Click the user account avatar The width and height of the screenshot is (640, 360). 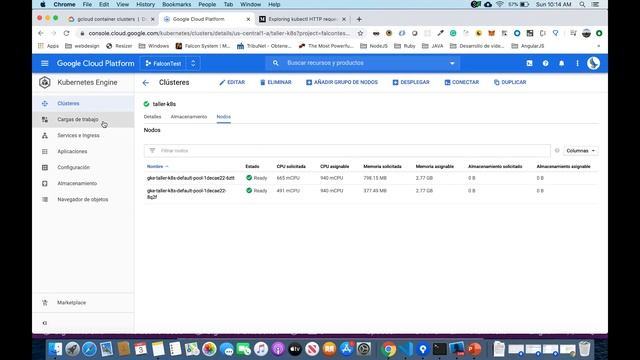click(x=593, y=63)
